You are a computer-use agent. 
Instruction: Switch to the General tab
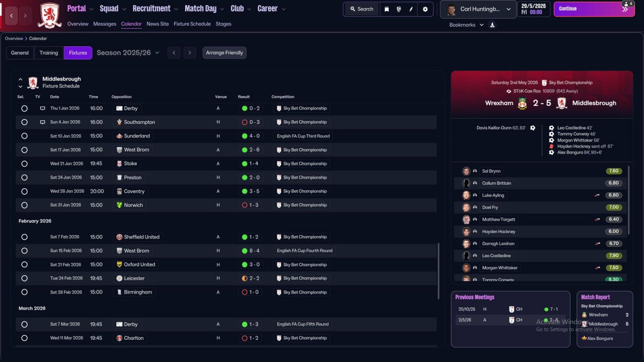click(x=20, y=53)
